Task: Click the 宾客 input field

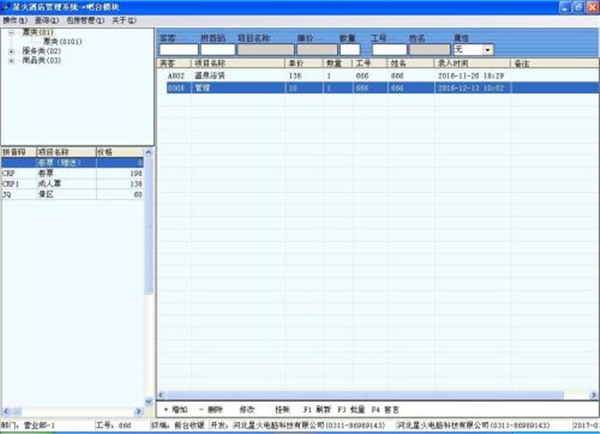Action: pyautogui.click(x=176, y=49)
